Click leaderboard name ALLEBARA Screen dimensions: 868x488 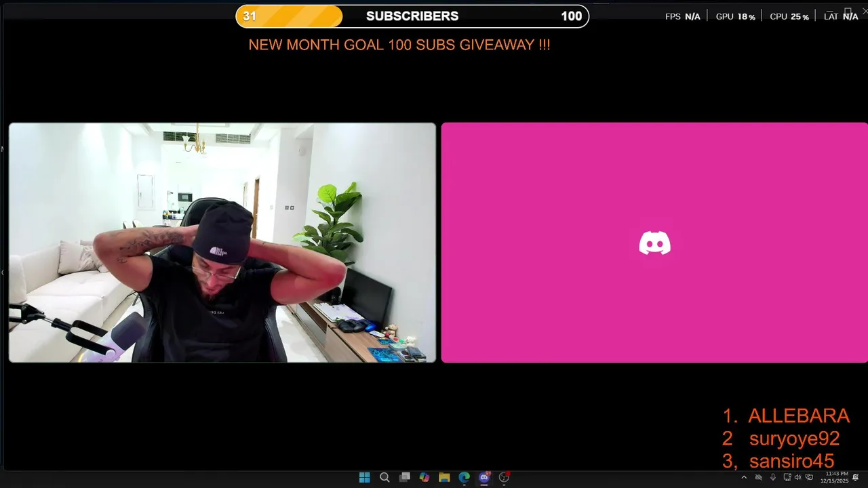coord(799,415)
